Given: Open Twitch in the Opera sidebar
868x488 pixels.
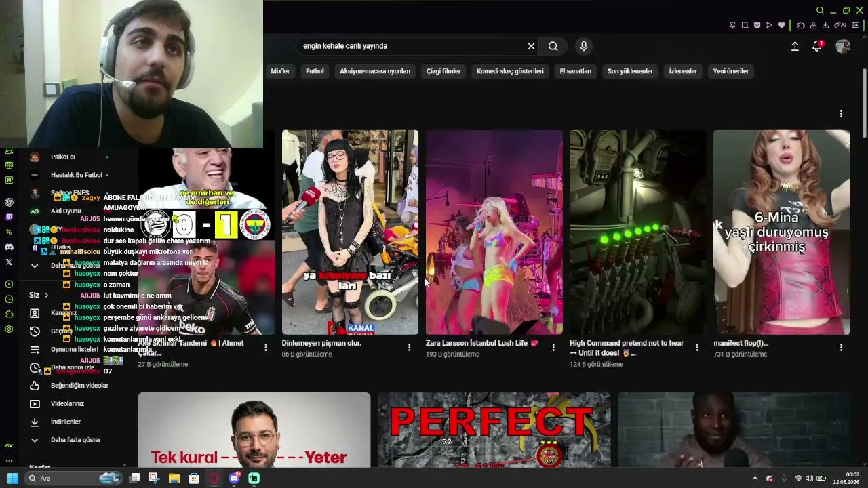Looking at the screenshot, I should [9, 218].
